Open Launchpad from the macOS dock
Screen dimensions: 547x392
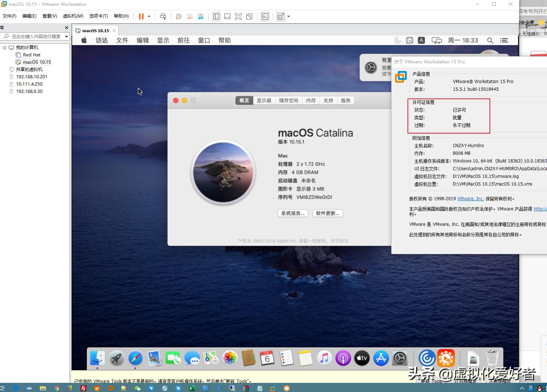tap(116, 358)
